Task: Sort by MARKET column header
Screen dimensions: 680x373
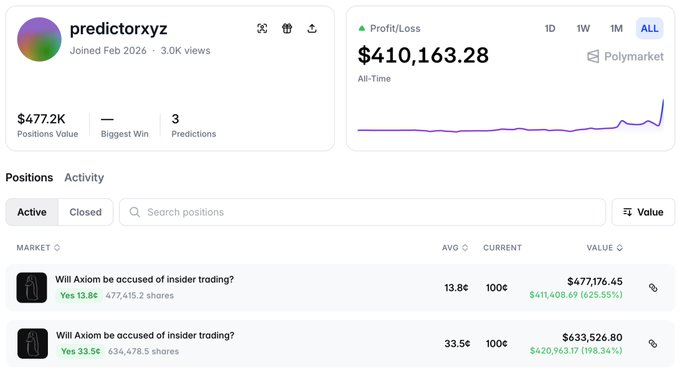Action: point(38,248)
